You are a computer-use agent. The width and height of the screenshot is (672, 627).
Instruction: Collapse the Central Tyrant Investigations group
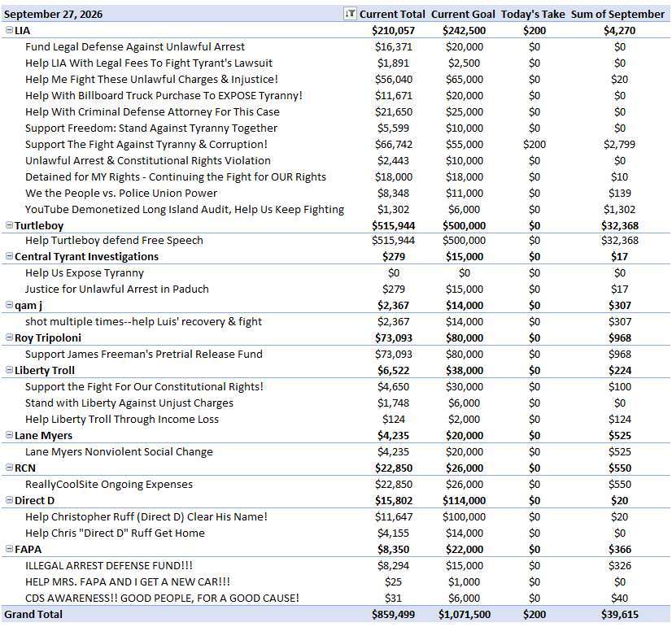9,256
